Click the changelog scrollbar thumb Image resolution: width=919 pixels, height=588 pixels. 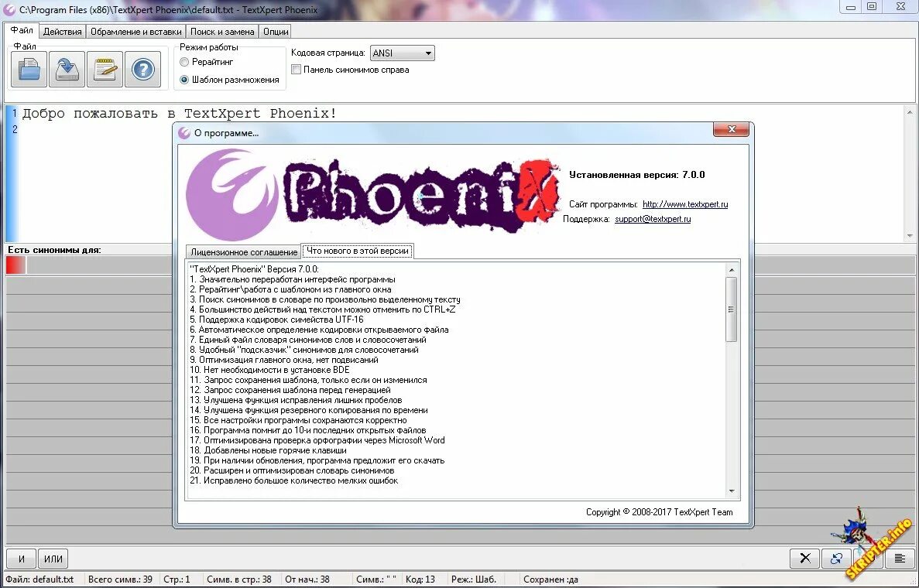pyautogui.click(x=732, y=309)
